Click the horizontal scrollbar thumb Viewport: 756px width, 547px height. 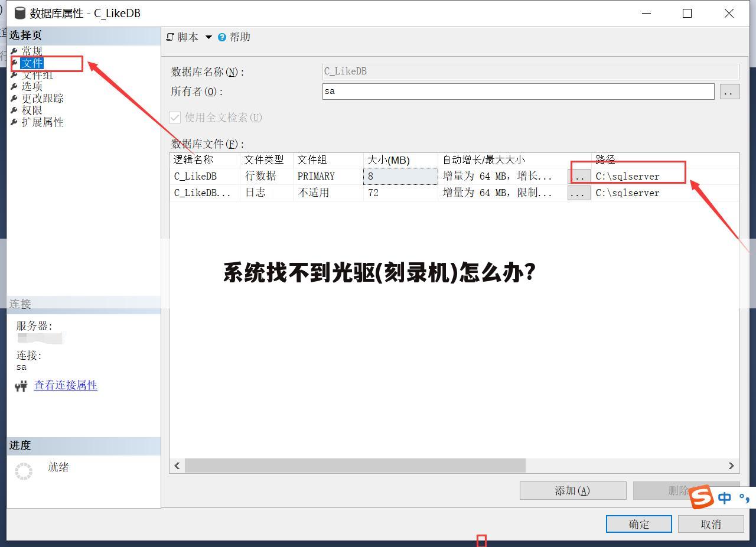coord(355,465)
